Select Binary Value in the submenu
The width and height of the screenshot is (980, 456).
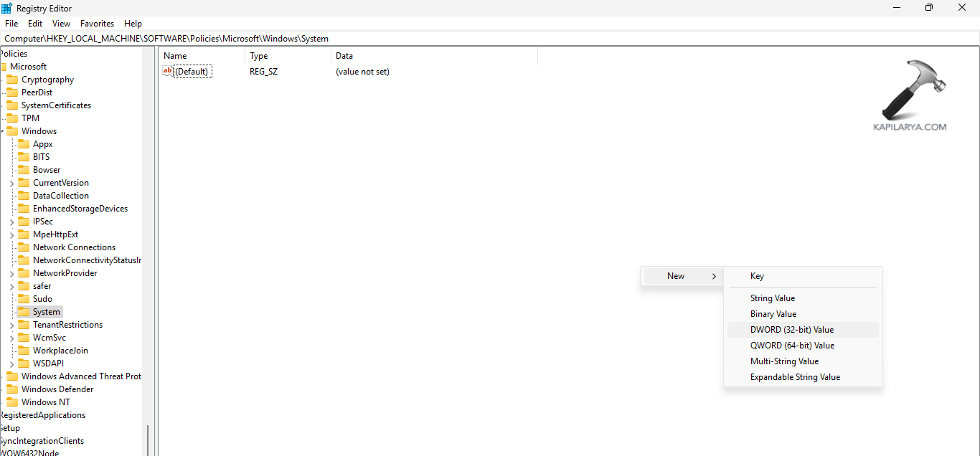click(x=803, y=314)
